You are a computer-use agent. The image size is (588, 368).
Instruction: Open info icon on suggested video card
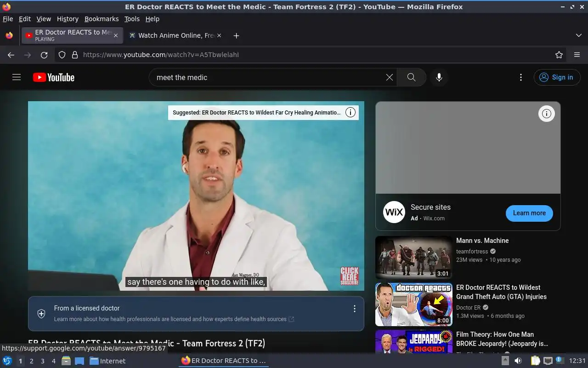351,112
